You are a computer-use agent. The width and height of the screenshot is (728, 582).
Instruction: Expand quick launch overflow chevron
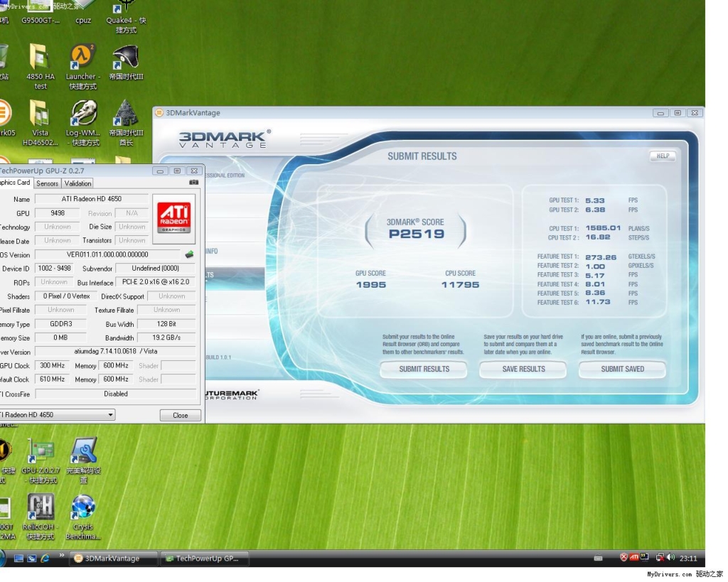(61, 556)
